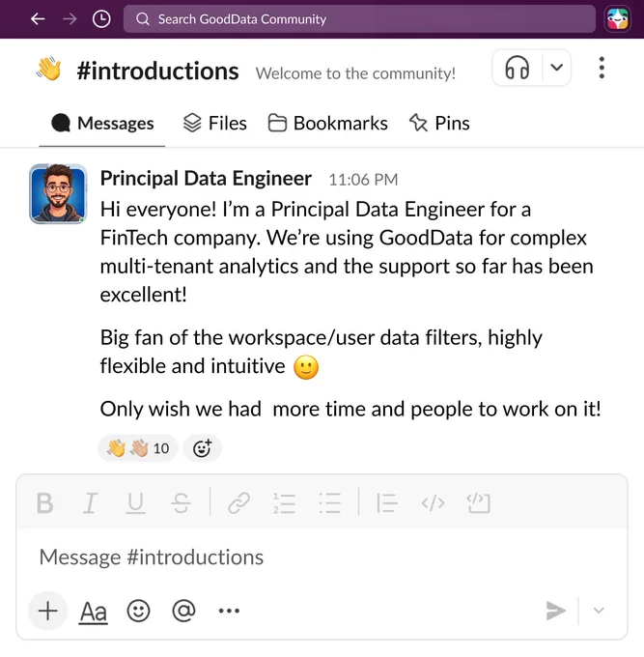Toggle strikethrough formatting in composer

(181, 502)
